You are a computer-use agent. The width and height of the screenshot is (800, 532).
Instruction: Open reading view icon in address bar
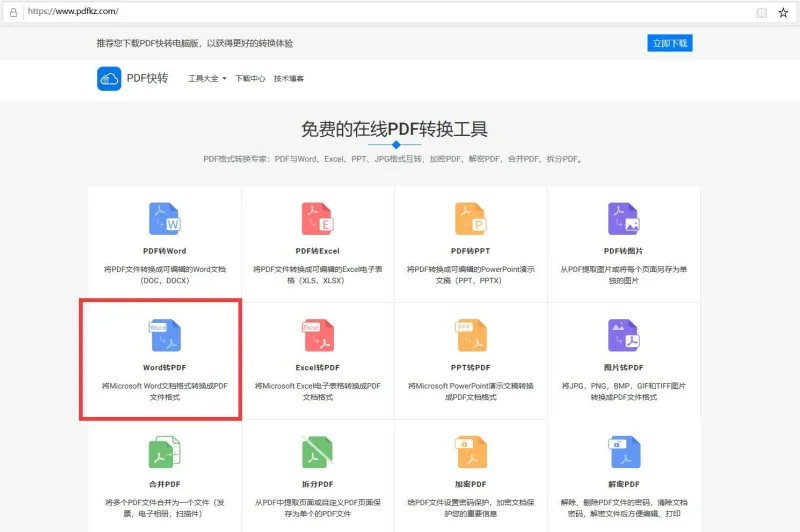pyautogui.click(x=761, y=13)
